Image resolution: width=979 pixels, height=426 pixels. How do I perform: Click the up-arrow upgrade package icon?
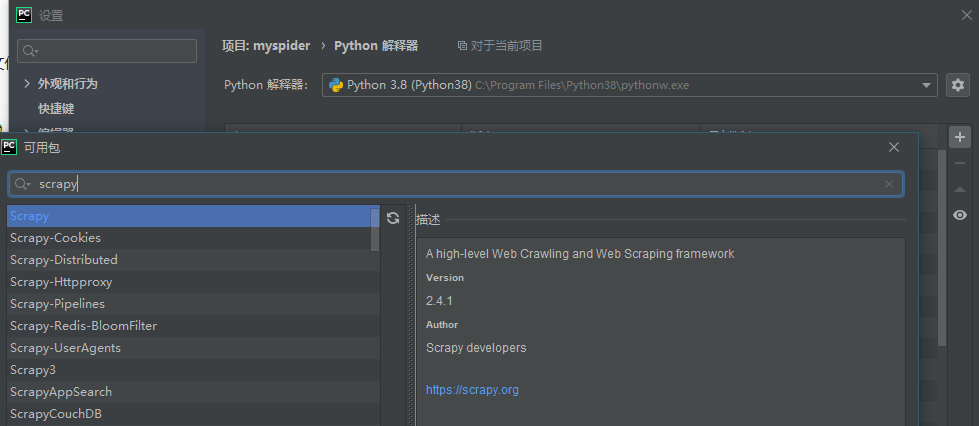pyautogui.click(x=960, y=189)
